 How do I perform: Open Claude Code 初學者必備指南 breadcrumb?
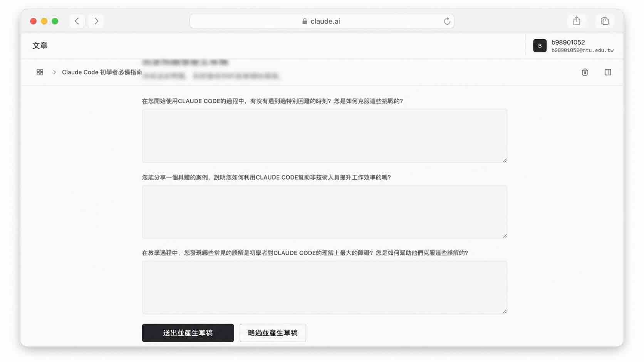point(102,72)
